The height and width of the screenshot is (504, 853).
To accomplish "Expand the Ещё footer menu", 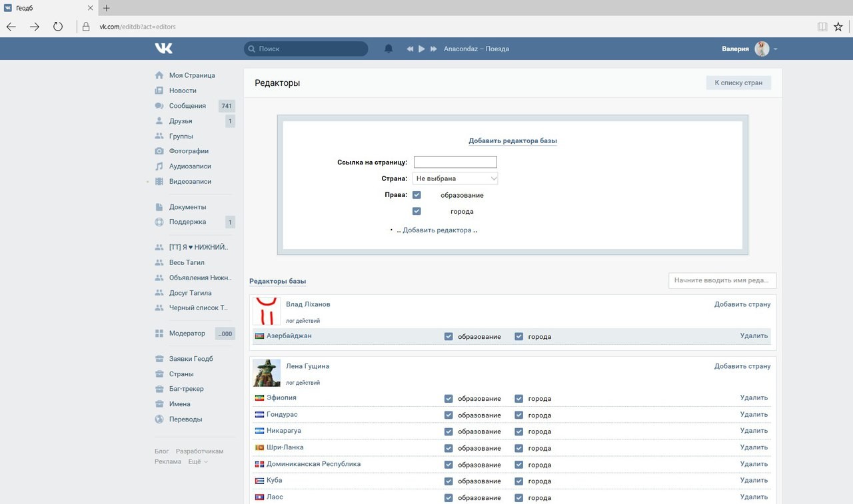I will [x=197, y=461].
